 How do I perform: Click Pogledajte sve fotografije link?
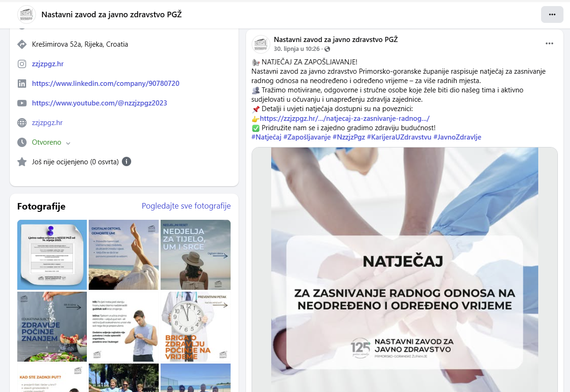coord(186,206)
